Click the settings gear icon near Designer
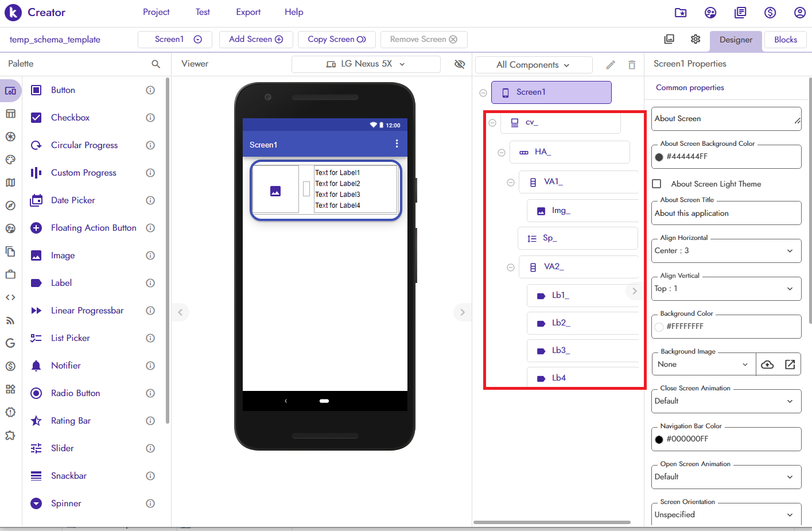The height and width of the screenshot is (531, 812). click(x=696, y=39)
